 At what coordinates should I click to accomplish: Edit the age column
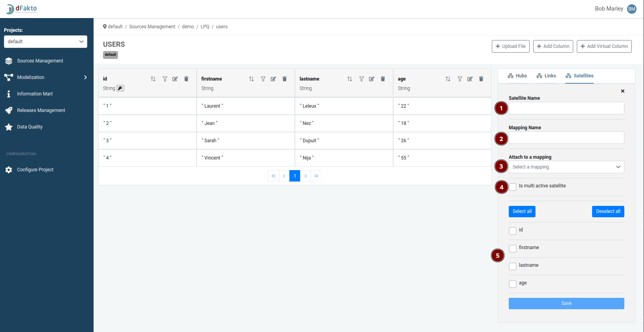[470, 79]
